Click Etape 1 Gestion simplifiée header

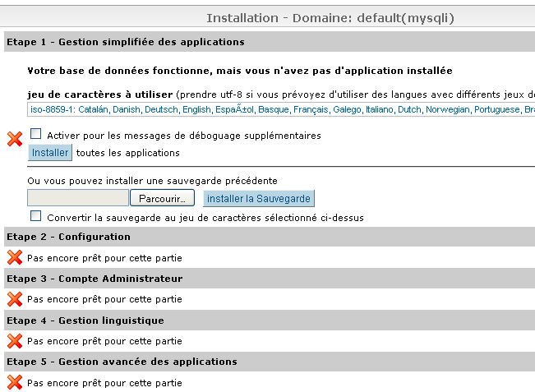click(125, 42)
